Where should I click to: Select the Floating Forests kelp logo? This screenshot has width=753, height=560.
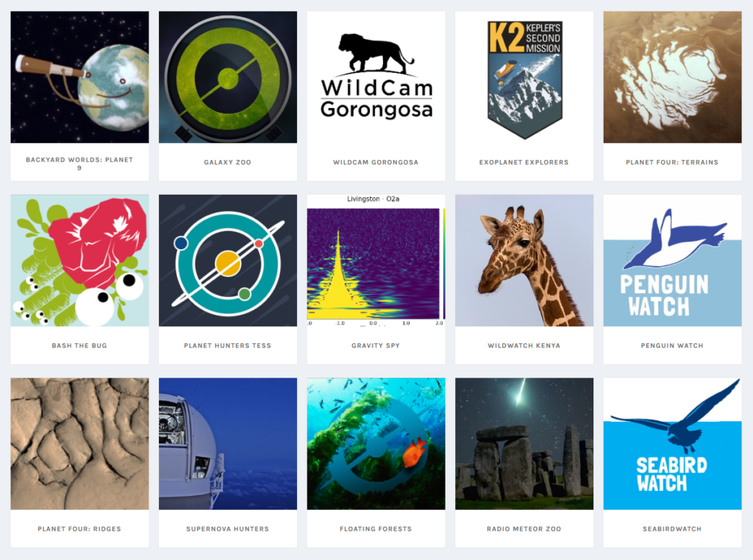pos(376,444)
